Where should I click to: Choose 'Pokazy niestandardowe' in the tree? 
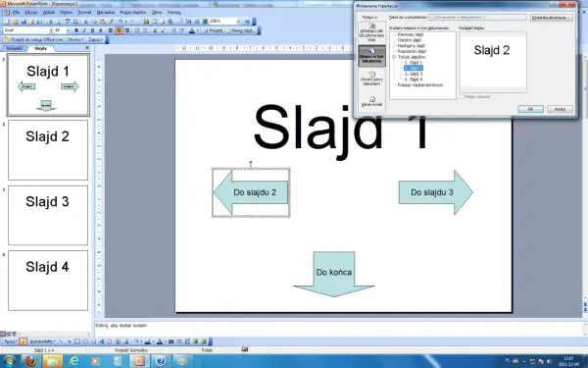[x=420, y=85]
